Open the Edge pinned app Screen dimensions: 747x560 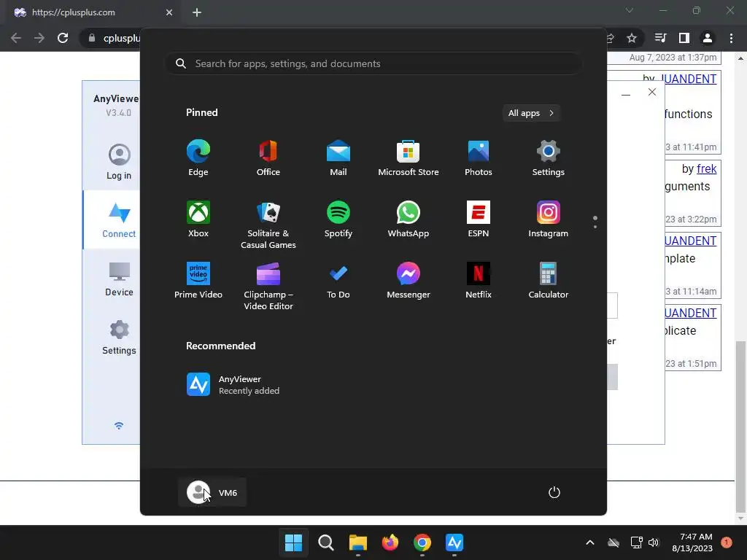tap(198, 158)
